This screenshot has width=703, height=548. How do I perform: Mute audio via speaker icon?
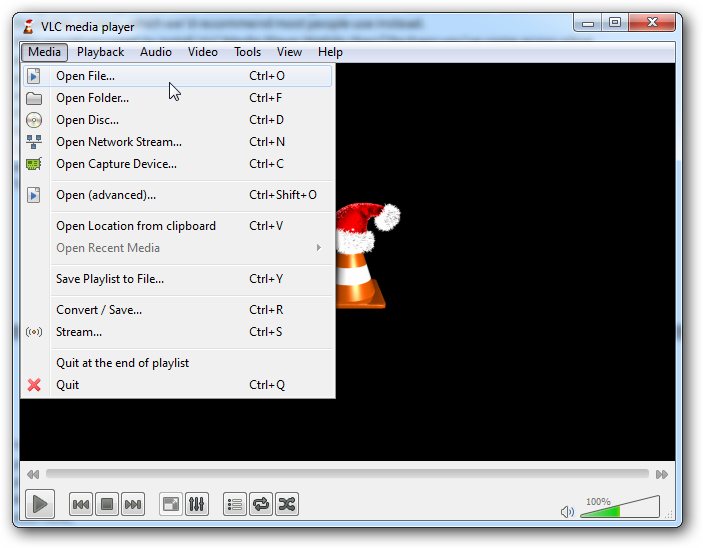click(x=567, y=511)
